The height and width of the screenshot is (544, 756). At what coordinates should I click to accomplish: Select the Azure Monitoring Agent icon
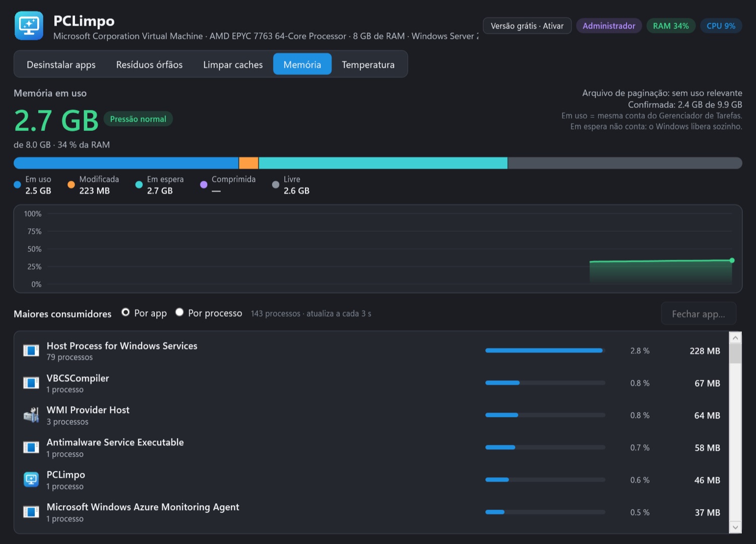coord(31,512)
